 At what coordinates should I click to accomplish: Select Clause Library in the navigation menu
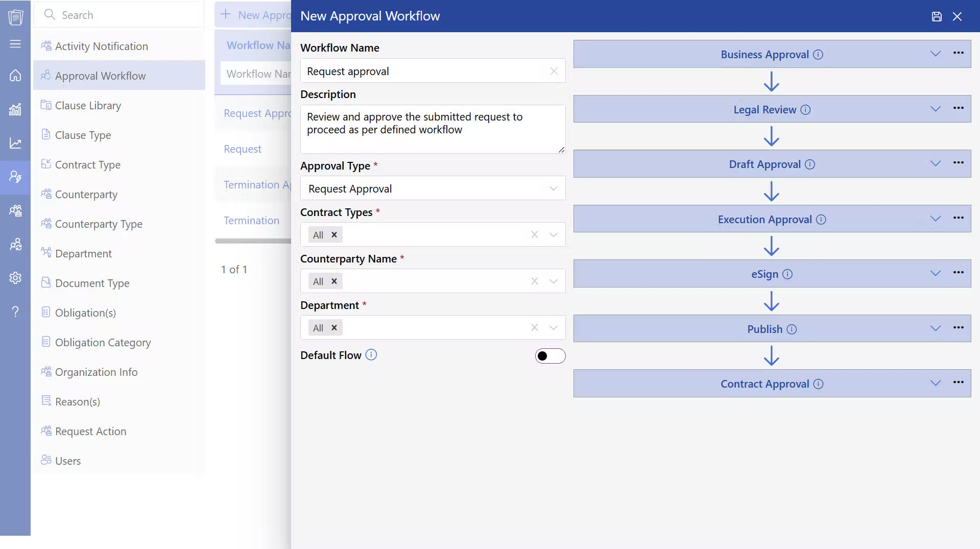tap(88, 105)
